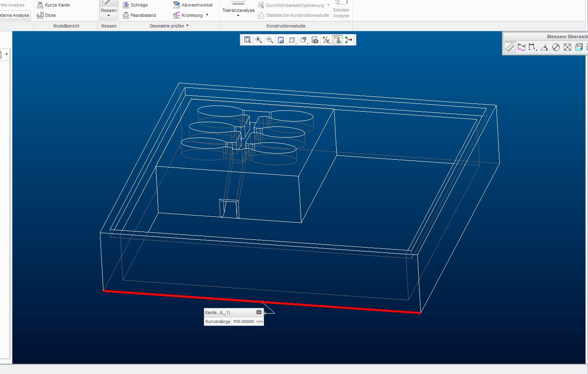Image resolution: width=588 pixels, height=374 pixels.
Task: Click the Kurze Kante button
Action: (53, 5)
